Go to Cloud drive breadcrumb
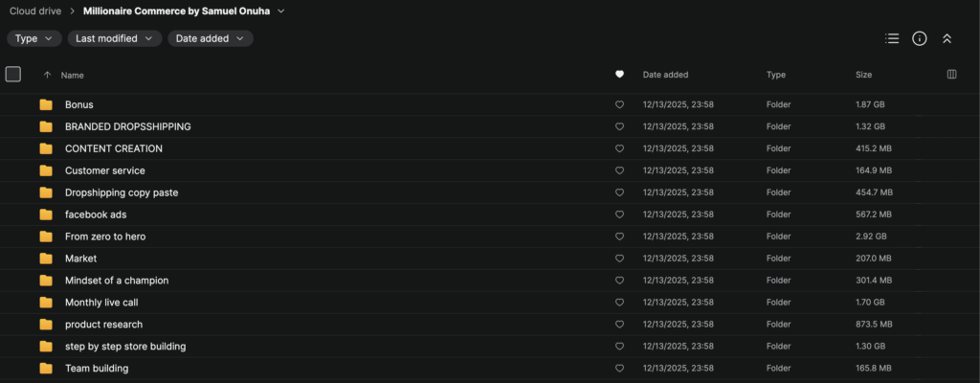This screenshot has width=980, height=383. [35, 11]
